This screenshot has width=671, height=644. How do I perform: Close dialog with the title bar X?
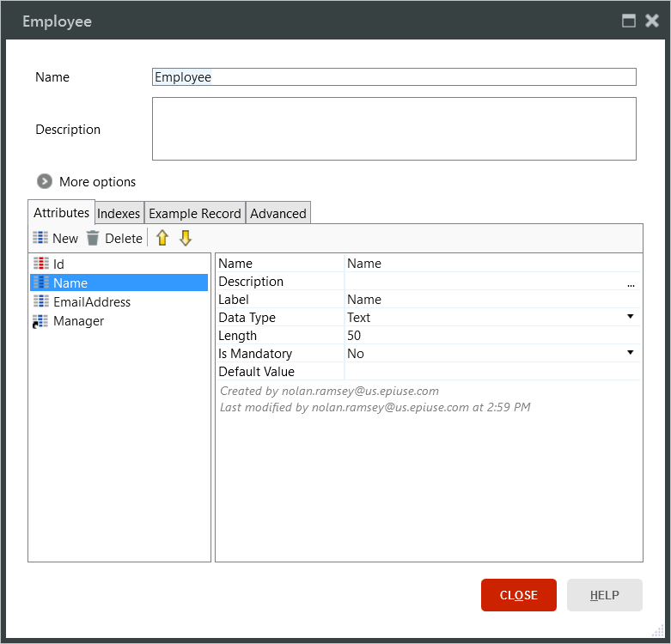click(x=652, y=21)
